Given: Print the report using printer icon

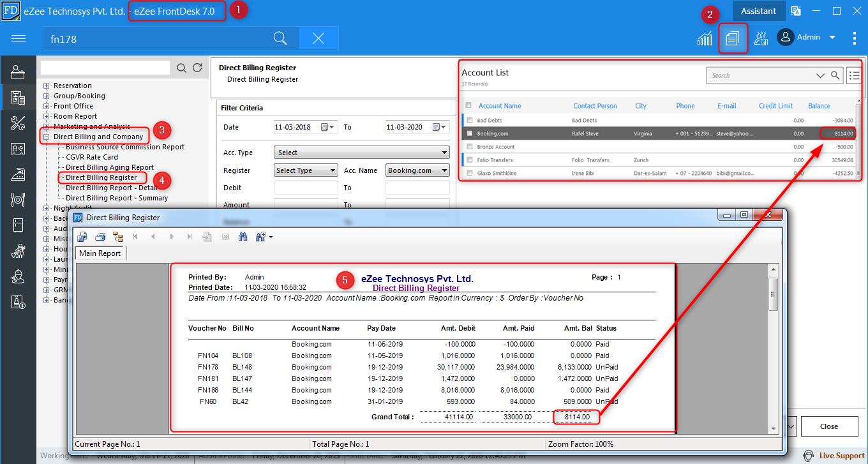Looking at the screenshot, I should point(100,237).
